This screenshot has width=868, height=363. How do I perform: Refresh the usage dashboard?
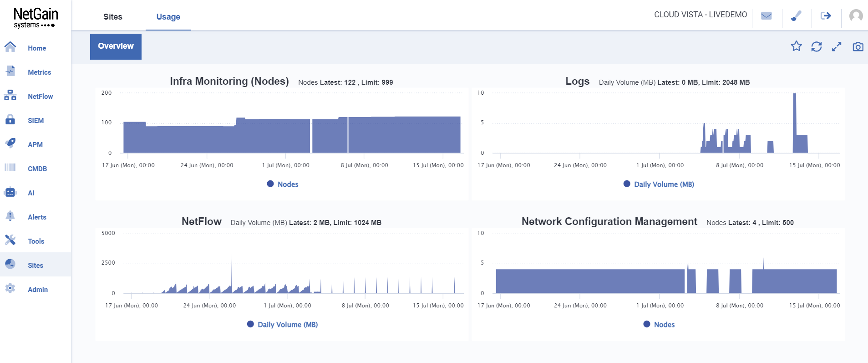tap(817, 46)
